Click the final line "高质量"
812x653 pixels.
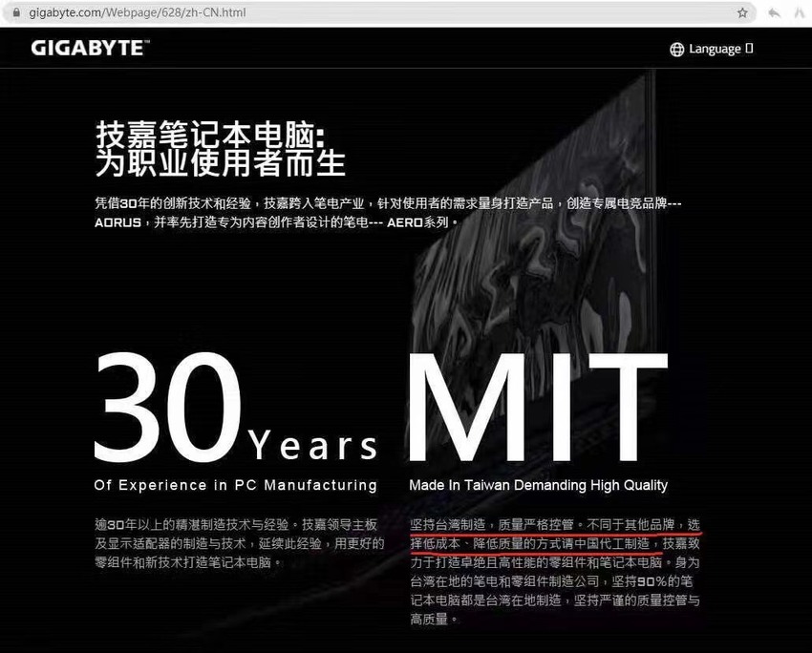pyautogui.click(x=434, y=619)
